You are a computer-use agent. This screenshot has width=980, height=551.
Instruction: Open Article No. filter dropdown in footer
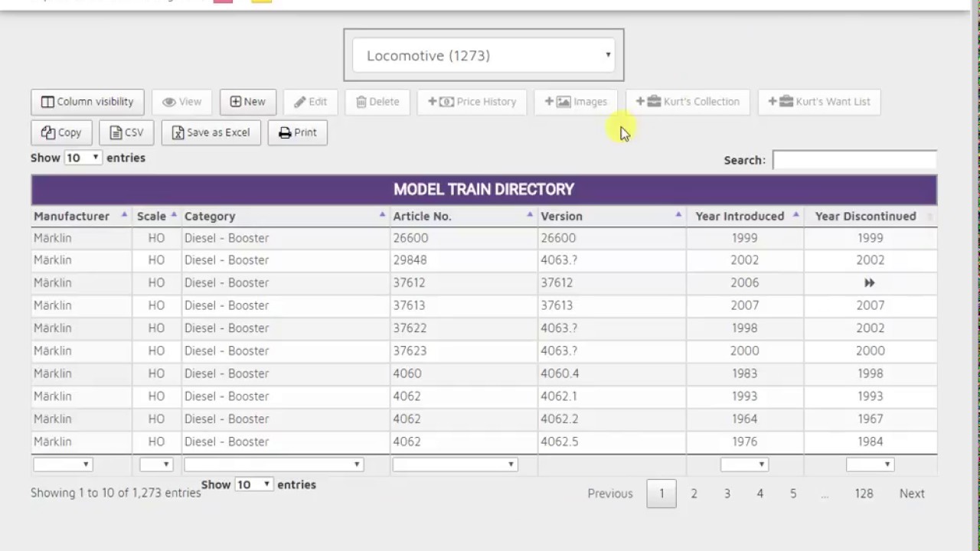coord(455,464)
